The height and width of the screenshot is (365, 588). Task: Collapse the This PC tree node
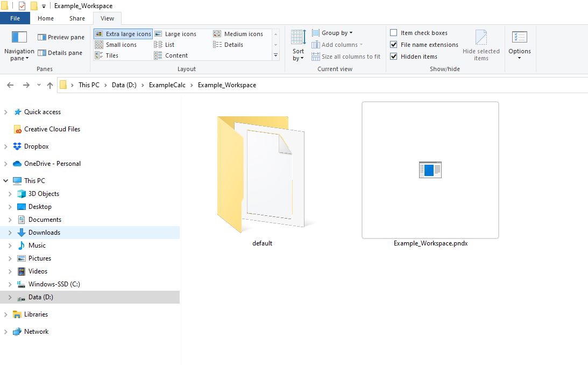click(6, 181)
